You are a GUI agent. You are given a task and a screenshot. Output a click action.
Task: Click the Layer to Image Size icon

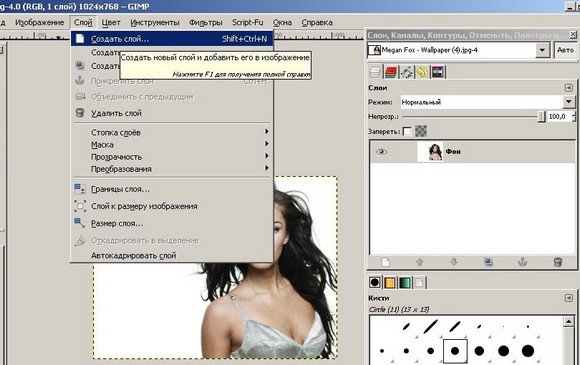80,206
